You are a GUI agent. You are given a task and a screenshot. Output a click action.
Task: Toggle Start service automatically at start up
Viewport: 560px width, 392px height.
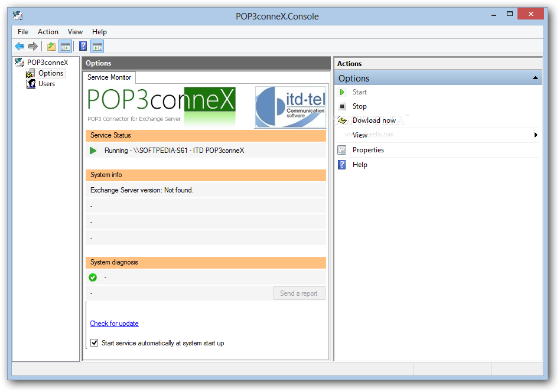click(x=95, y=343)
